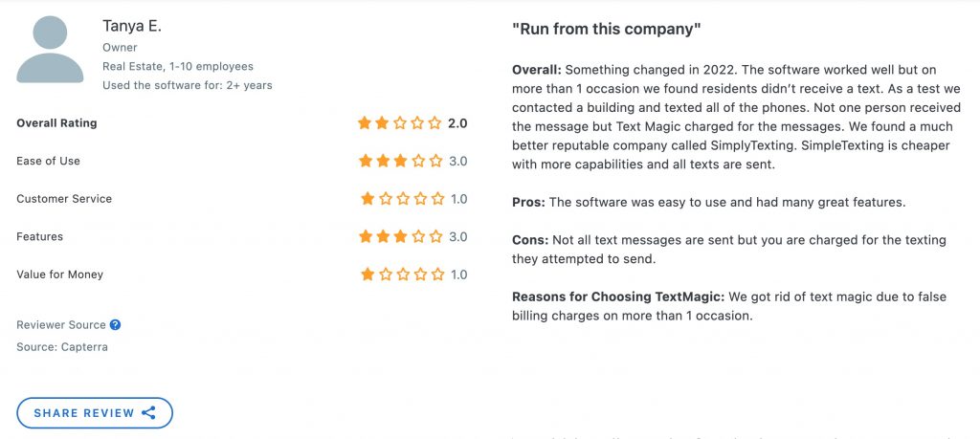Click Tanya E.'s profile avatar
This screenshot has width=980, height=439.
(50, 50)
